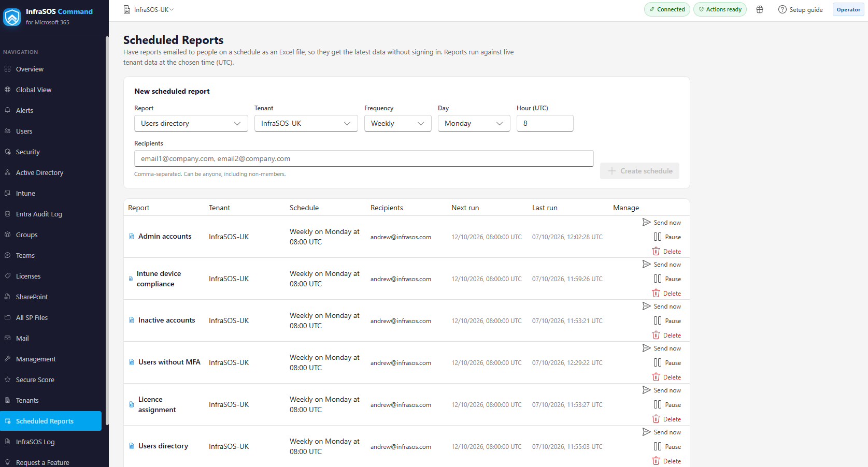
Task: Send the Inactive accounts report now
Action: tap(662, 306)
